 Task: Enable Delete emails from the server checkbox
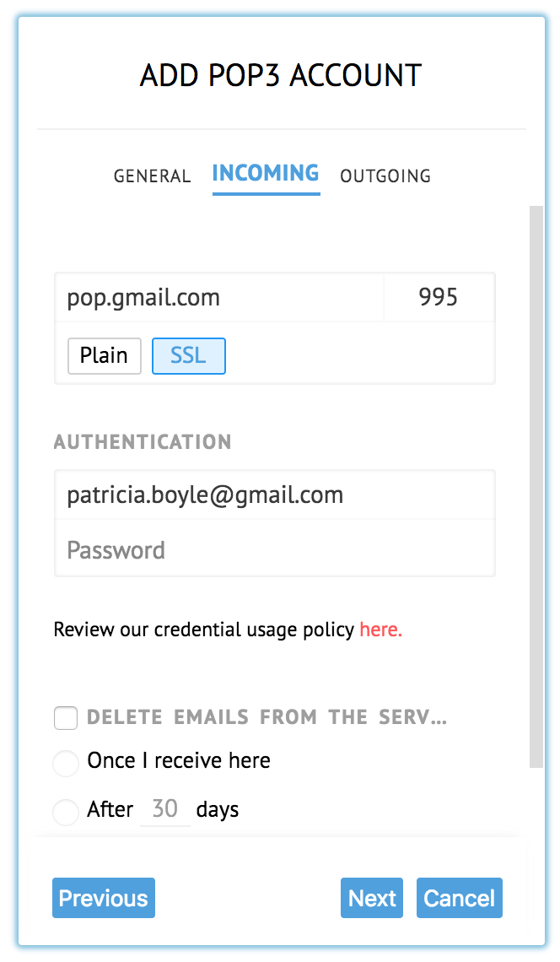[x=66, y=718]
